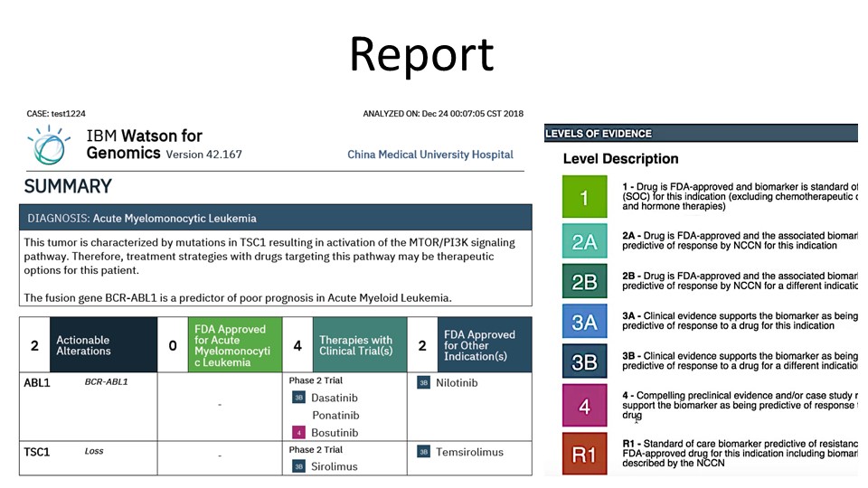Click the 3B badge beside Nilotinib
The image size is (868, 488).
click(423, 382)
